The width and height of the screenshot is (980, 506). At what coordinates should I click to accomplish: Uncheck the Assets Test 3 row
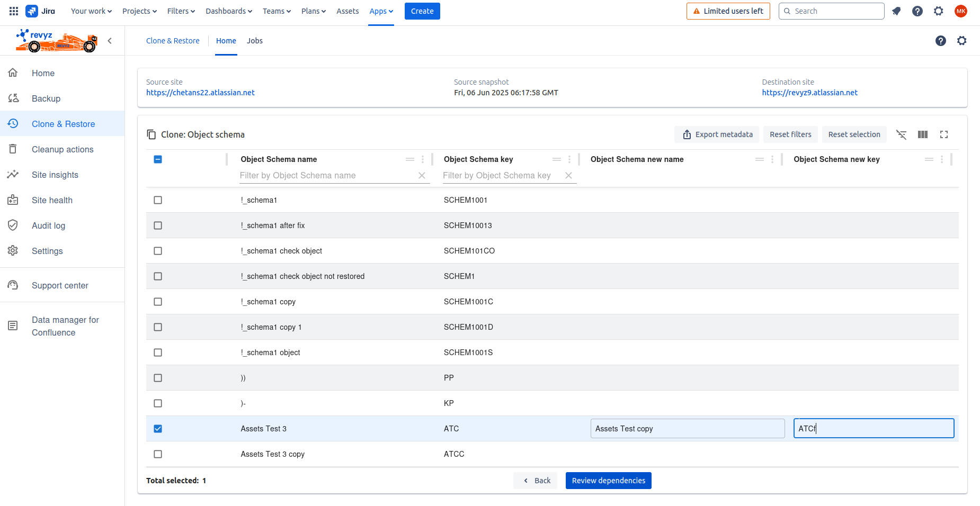click(x=158, y=429)
